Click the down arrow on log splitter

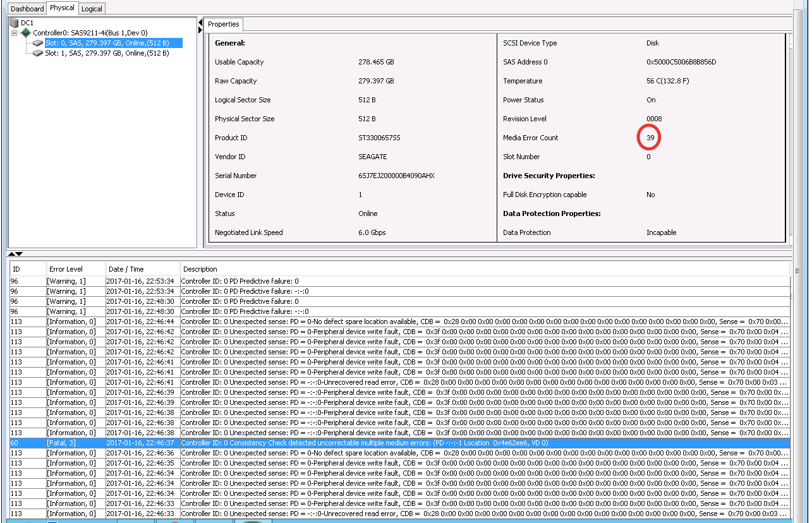tap(20, 254)
